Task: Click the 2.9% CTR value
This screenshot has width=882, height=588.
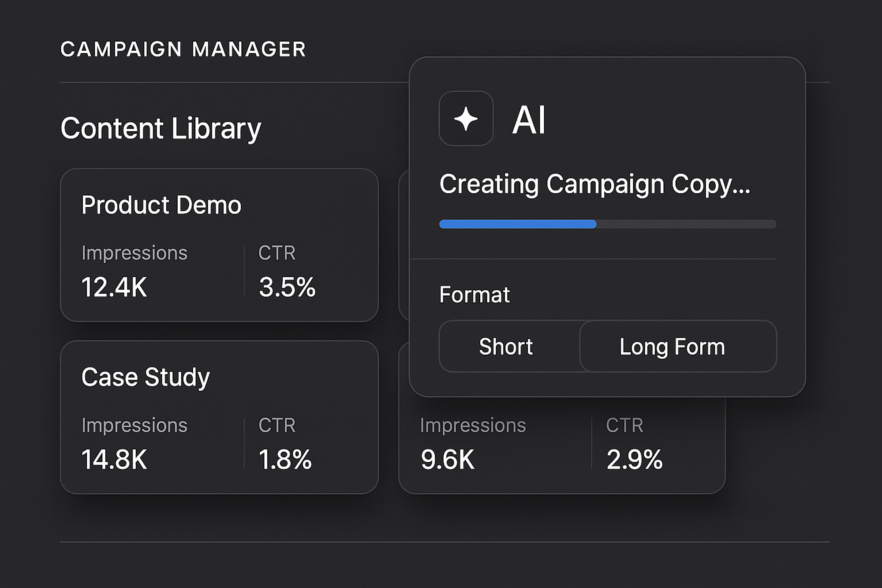Action: click(x=634, y=459)
